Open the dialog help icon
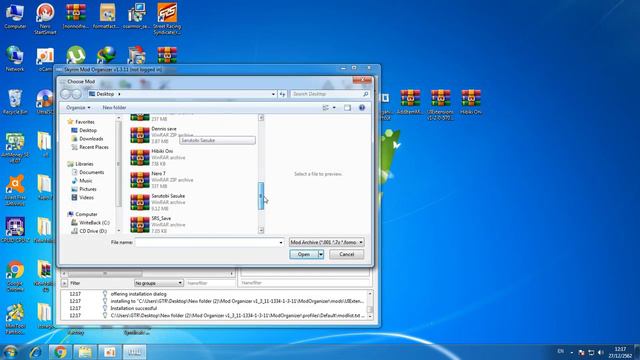Screen dimensions: 640x360 pos(362,108)
